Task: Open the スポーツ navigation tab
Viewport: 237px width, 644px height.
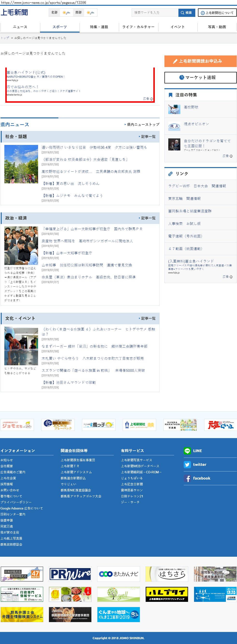Action: (60, 27)
